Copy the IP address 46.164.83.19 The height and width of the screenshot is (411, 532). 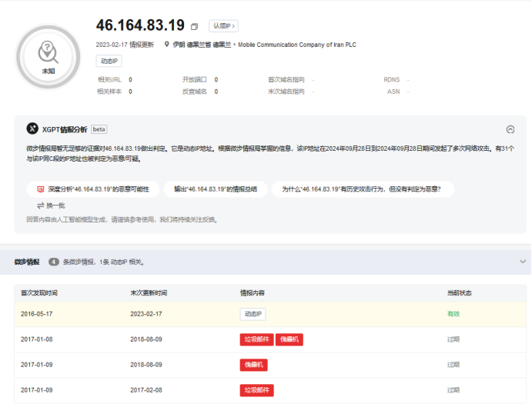(x=194, y=27)
